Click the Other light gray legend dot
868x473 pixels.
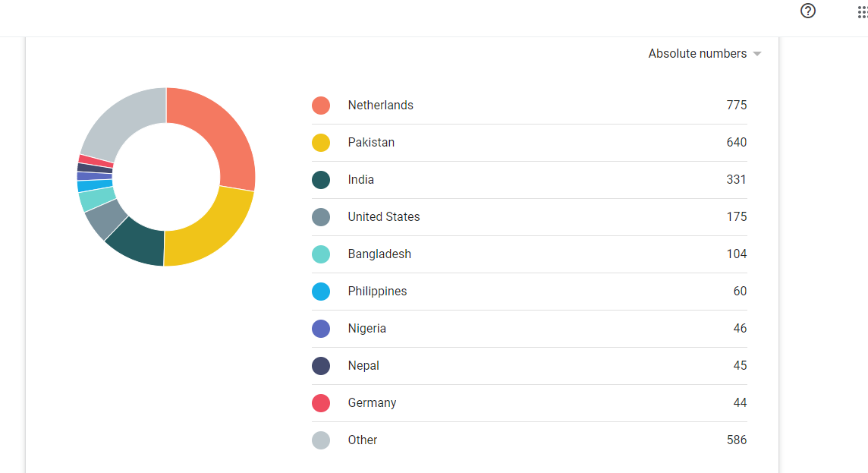[x=321, y=440]
